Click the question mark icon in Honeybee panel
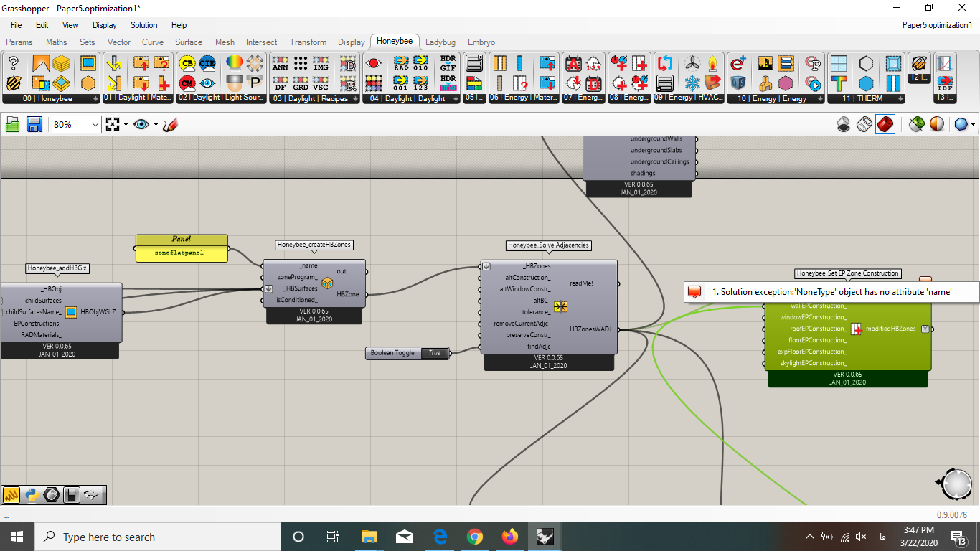This screenshot has height=551, width=980. (14, 63)
